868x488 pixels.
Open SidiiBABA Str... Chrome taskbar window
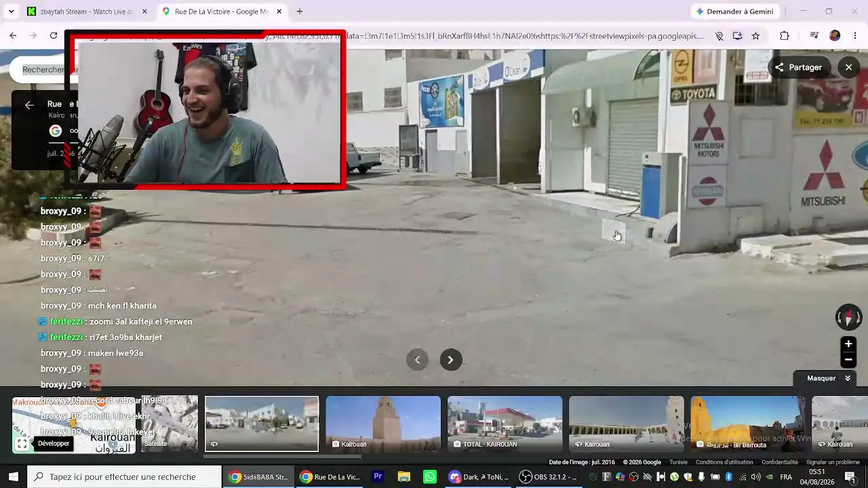tap(258, 476)
